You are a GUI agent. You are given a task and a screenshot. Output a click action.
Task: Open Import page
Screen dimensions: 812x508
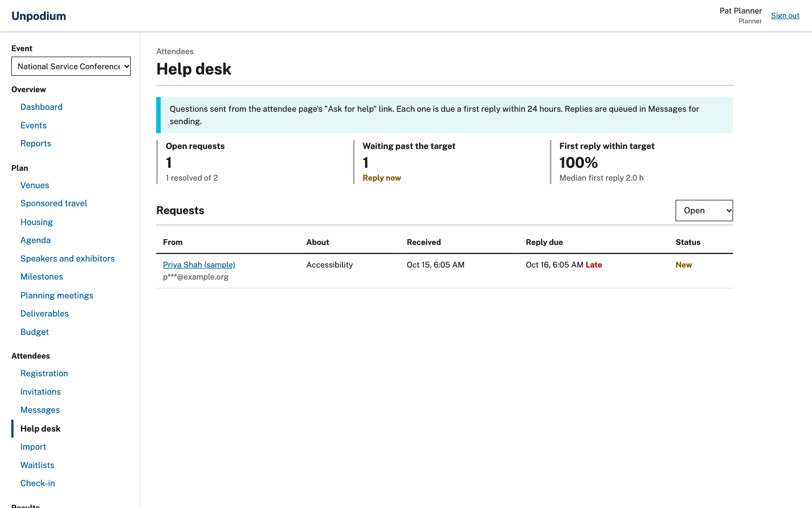tap(33, 447)
